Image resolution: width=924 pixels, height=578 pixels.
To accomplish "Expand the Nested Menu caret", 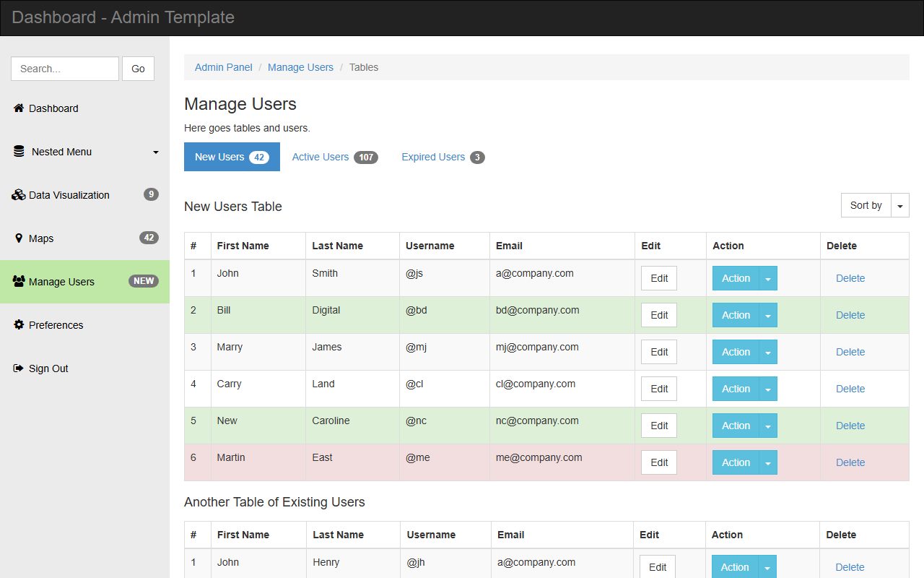I will [156, 152].
